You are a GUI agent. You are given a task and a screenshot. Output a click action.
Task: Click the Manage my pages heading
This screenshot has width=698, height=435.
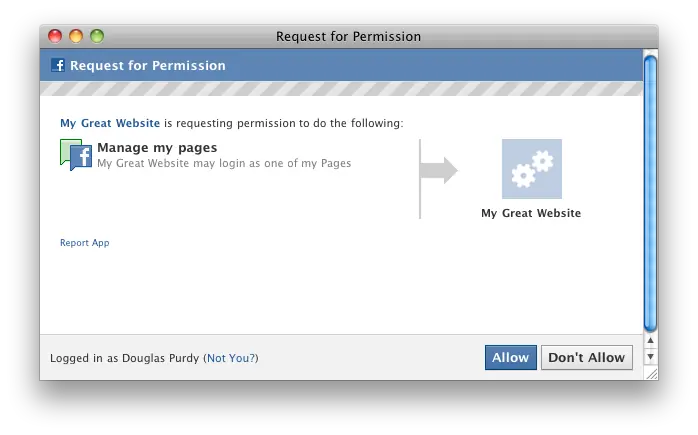tap(157, 148)
